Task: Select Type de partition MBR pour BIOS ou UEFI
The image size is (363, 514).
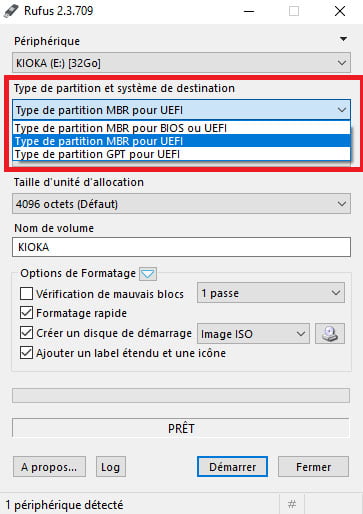Action: click(181, 128)
